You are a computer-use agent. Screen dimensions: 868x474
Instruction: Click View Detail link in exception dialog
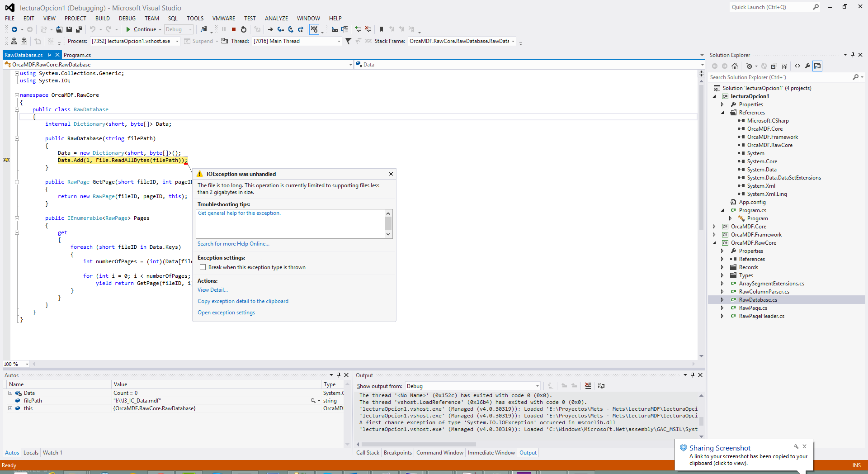212,290
